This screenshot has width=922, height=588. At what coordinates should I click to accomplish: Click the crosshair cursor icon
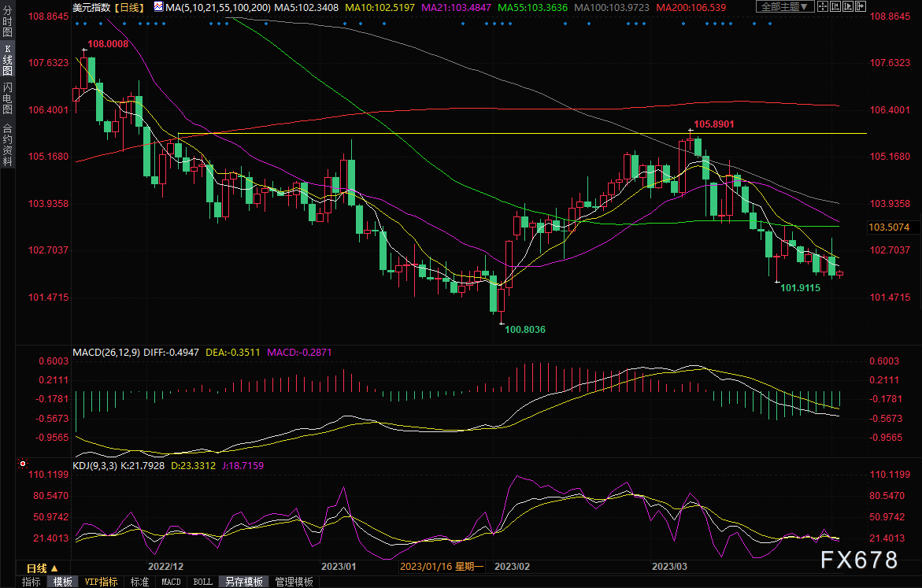tap(823, 6)
